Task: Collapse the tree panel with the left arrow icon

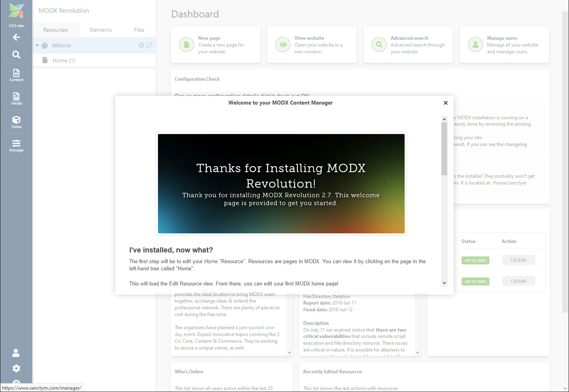Action: [16, 37]
